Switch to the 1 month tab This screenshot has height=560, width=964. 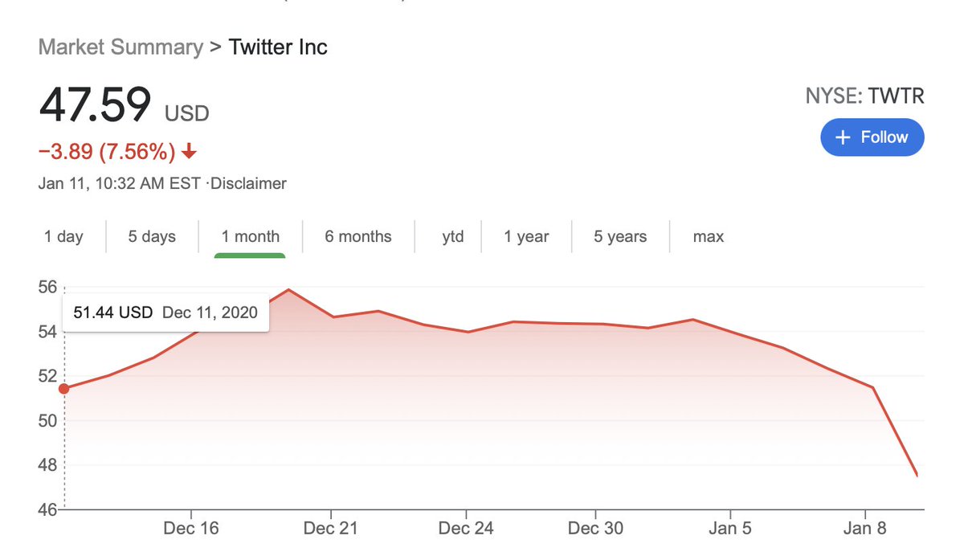[251, 237]
